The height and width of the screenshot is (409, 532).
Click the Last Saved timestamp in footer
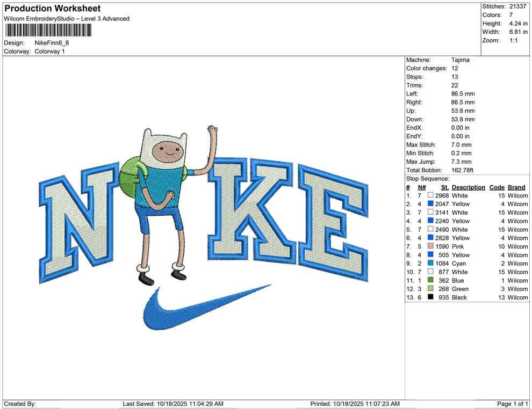173,404
